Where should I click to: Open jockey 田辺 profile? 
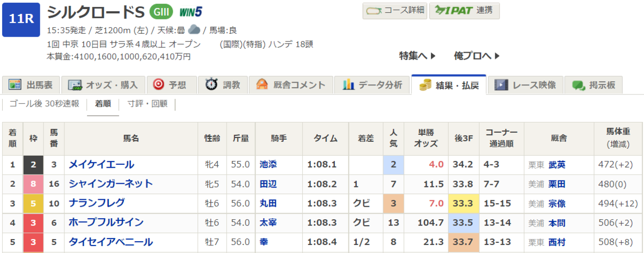268,184
